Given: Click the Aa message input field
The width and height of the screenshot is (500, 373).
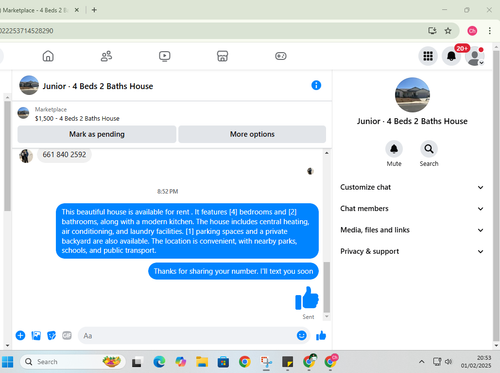Looking at the screenshot, I should 187,336.
